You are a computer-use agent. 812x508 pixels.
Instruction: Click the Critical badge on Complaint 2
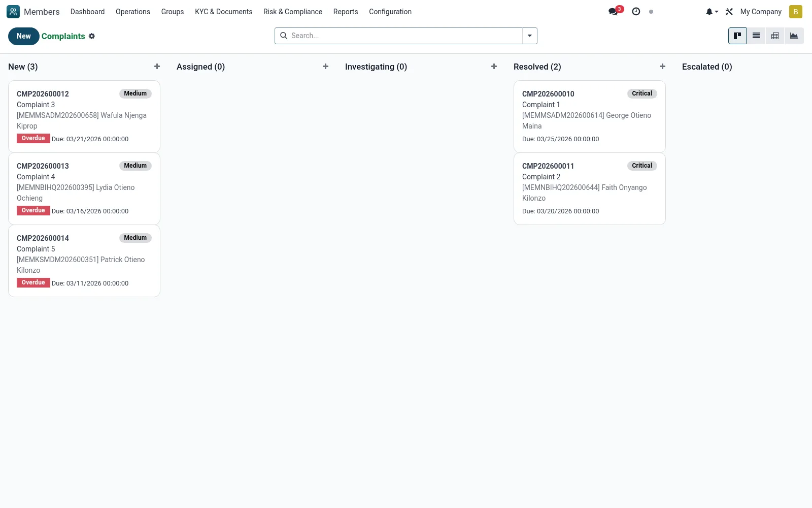coord(642,166)
